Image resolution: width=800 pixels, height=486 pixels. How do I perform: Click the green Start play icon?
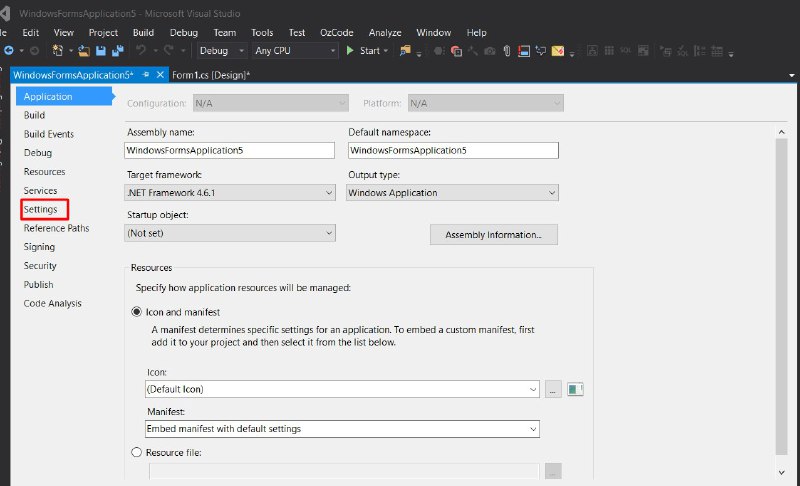click(350, 50)
